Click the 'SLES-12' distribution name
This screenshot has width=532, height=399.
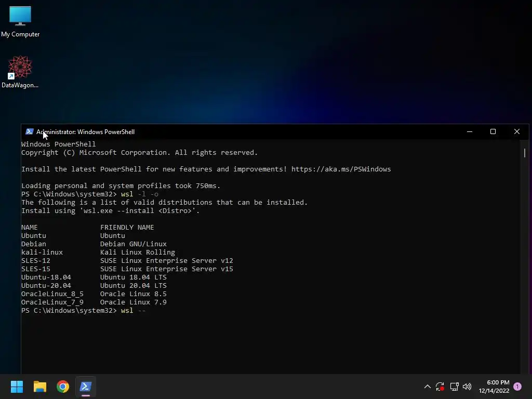36,261
